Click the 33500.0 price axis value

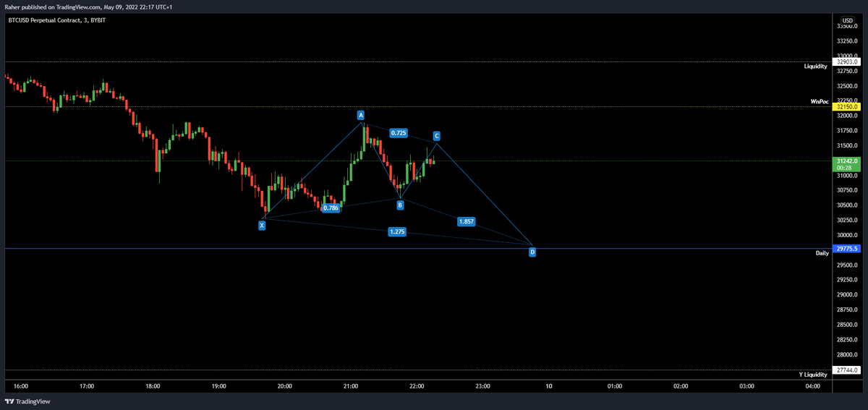(847, 26)
